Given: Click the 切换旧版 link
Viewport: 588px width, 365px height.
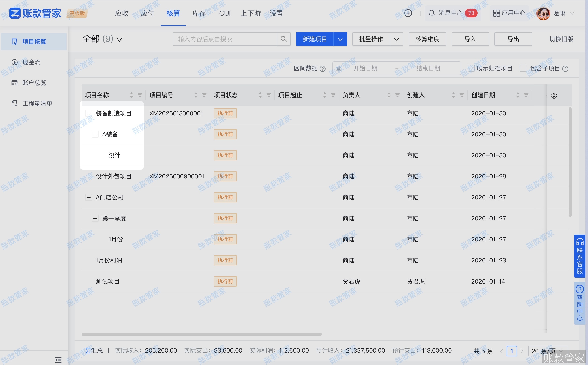Looking at the screenshot, I should 561,39.
